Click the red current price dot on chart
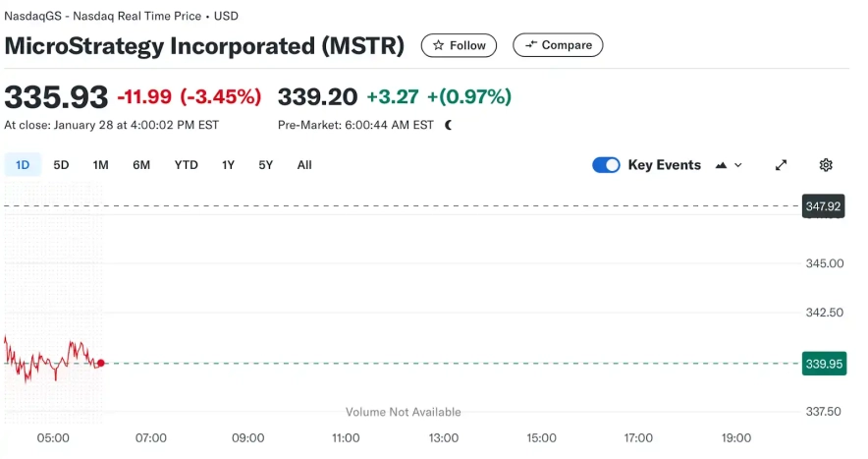 pyautogui.click(x=101, y=364)
